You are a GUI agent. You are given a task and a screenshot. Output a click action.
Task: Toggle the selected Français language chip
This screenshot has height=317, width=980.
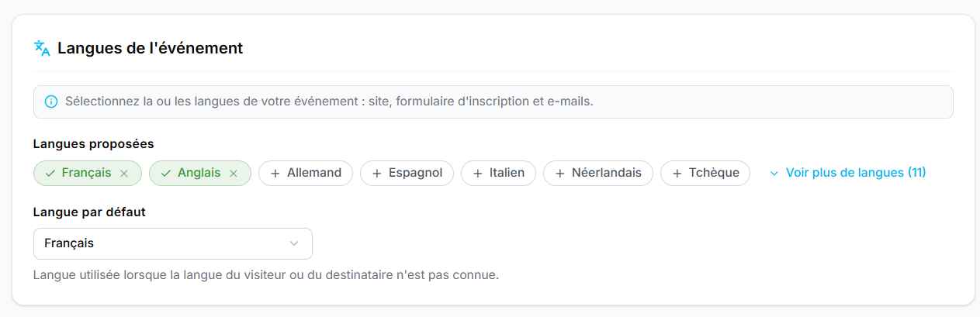click(88, 174)
